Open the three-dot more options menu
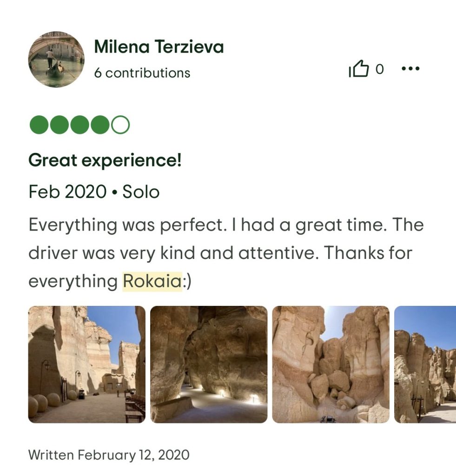Viewport: 456px width, 476px height. pyautogui.click(x=410, y=69)
